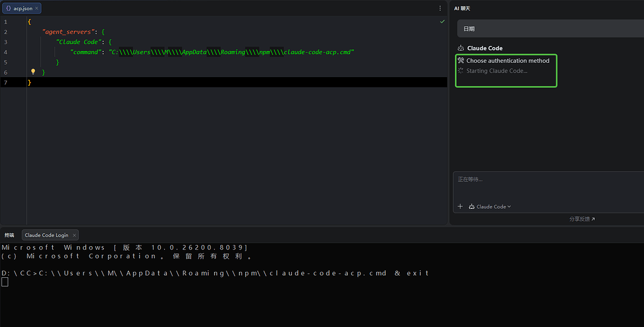
Task: Click the Claude Code robot icon in chat
Action: coord(461,48)
